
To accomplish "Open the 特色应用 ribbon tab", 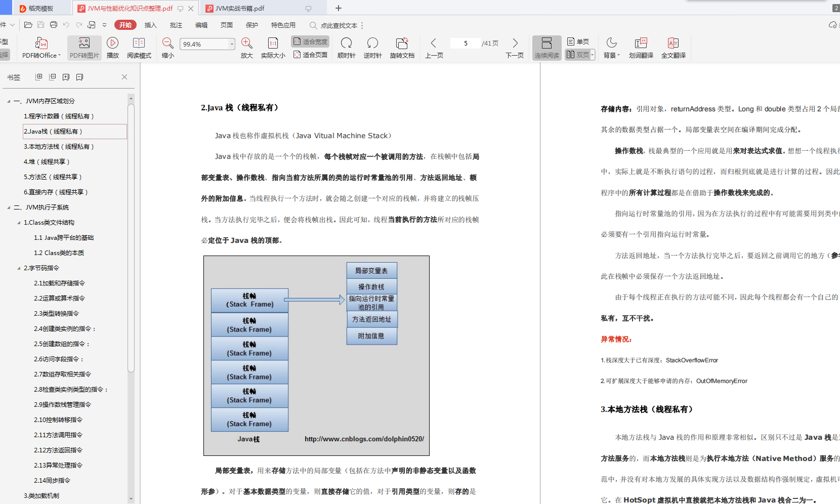I will pos(283,25).
